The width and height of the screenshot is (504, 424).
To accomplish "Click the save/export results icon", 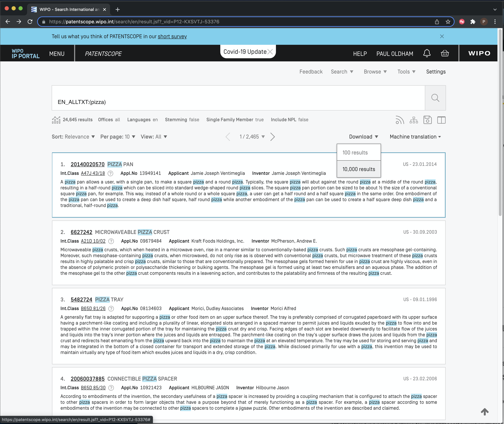I will [427, 119].
